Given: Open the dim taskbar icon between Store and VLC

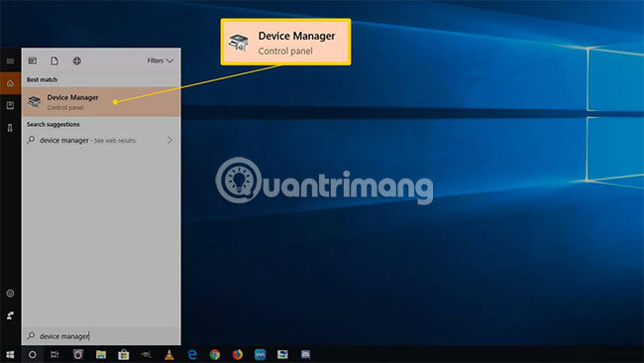Looking at the screenshot, I should click(x=147, y=354).
